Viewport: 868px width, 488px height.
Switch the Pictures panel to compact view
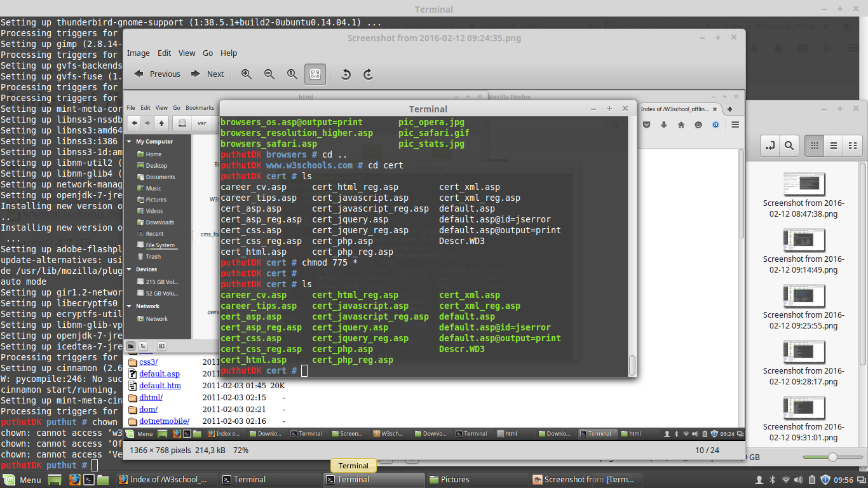[854, 146]
